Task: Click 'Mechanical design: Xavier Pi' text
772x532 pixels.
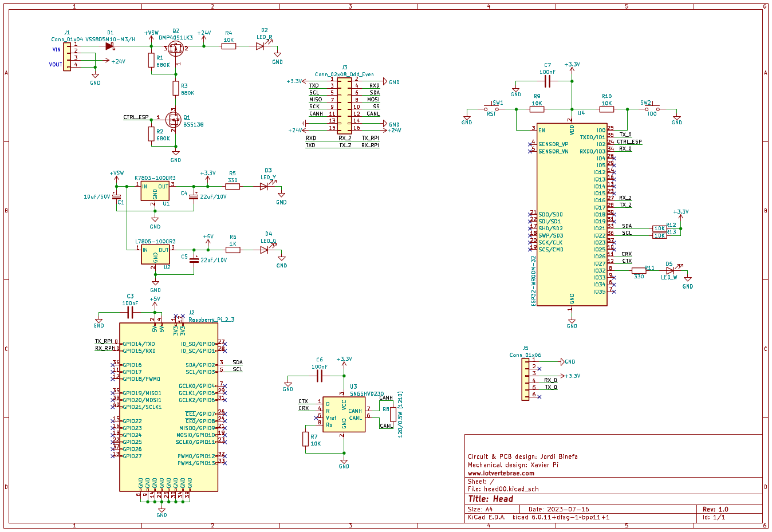Action: [513, 465]
